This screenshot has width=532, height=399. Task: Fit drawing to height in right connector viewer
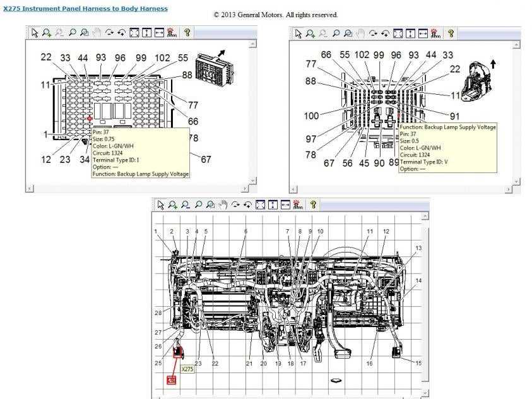[x=410, y=33]
